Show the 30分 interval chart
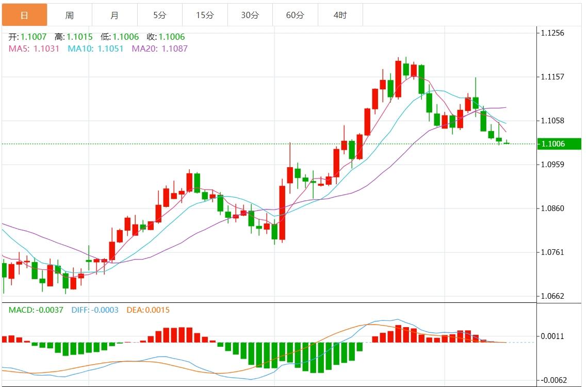This screenshot has height=387, width=588. (x=250, y=15)
